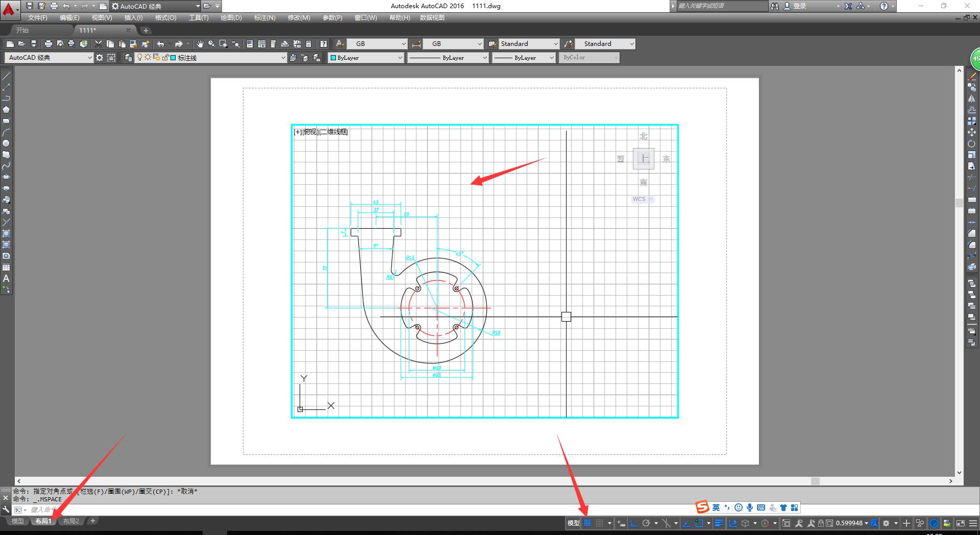This screenshot has height=535, width=980.
Task: Click the 登录 sign-in button
Action: click(x=799, y=6)
